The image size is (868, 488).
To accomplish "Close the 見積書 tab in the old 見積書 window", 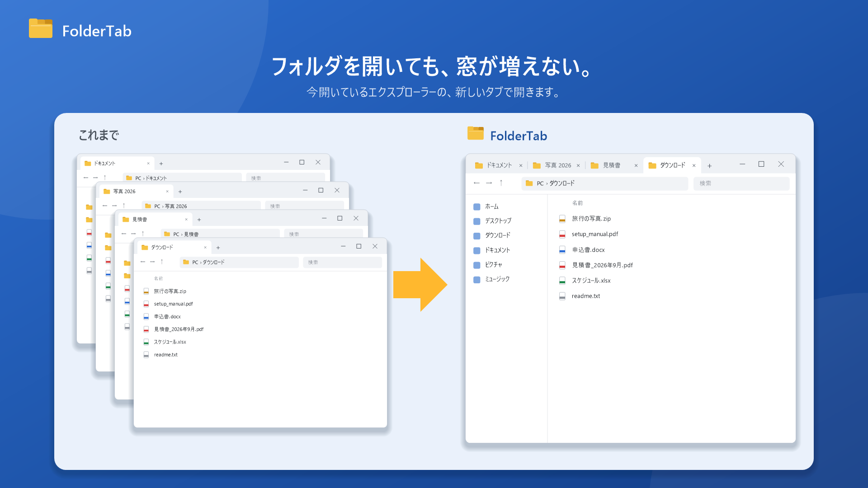I will click(186, 220).
